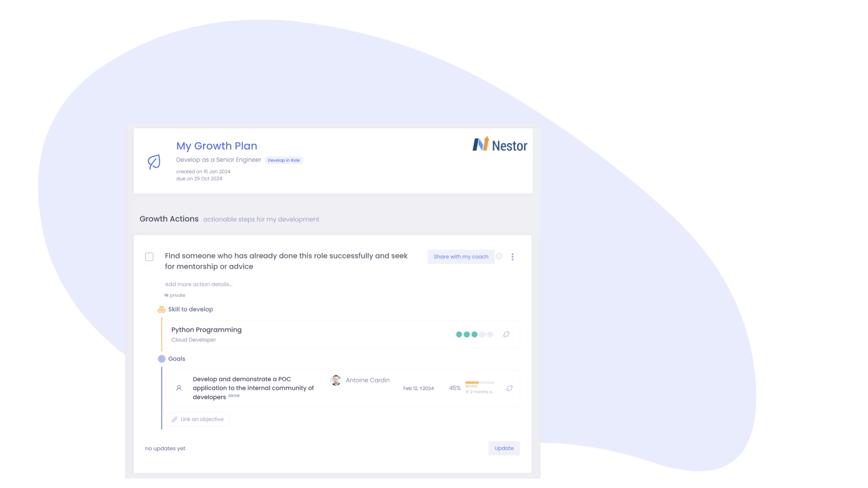The width and height of the screenshot is (868, 488).
Task: Click the Nestor logo
Action: coord(499,145)
